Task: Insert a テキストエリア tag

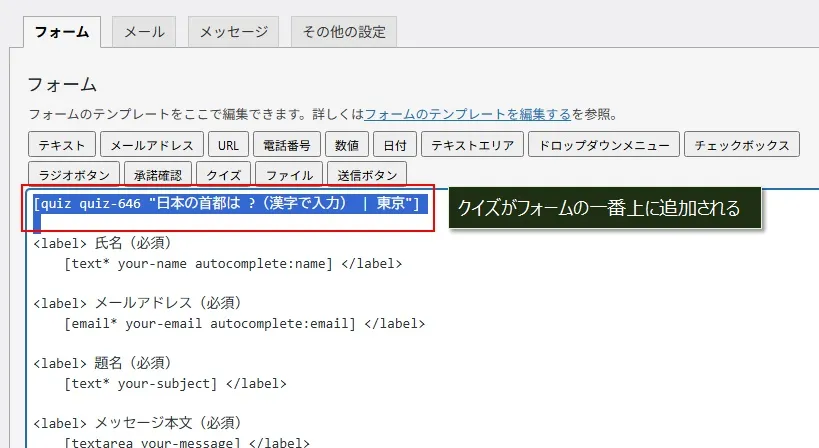Action: coord(472,145)
